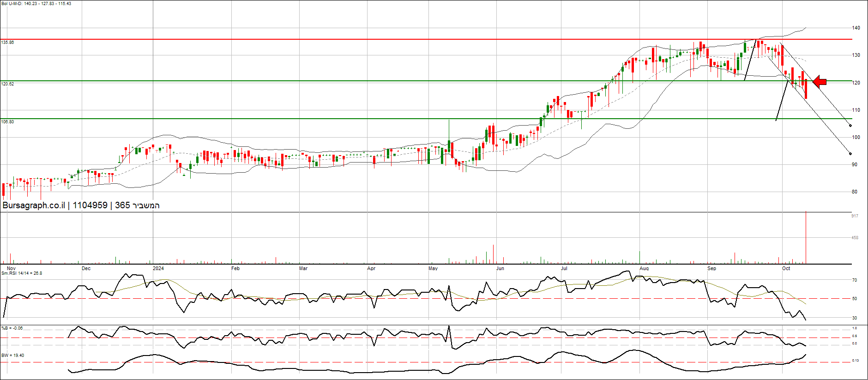Click the 917 volume scale label
This screenshot has height=380, width=868.
[855, 216]
